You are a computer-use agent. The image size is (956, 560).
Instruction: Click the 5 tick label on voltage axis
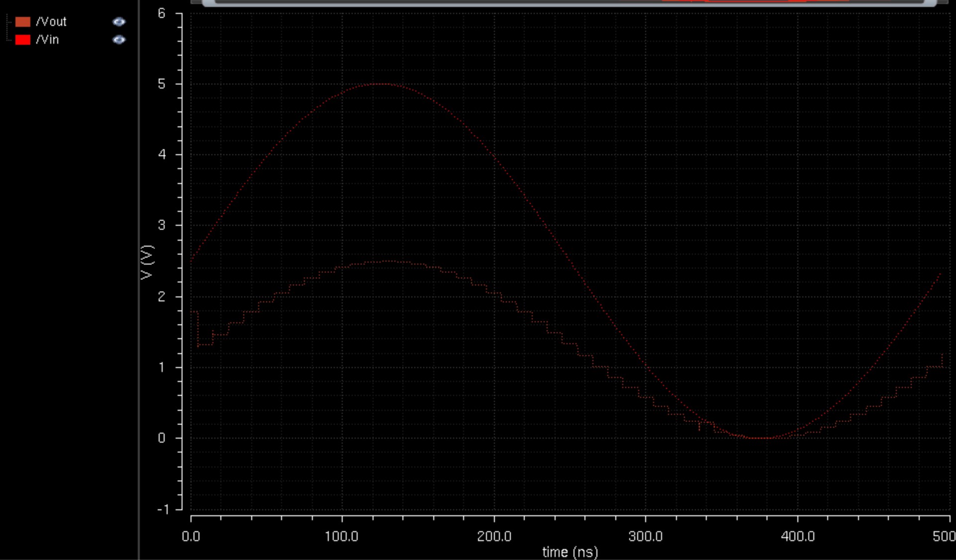tap(162, 84)
